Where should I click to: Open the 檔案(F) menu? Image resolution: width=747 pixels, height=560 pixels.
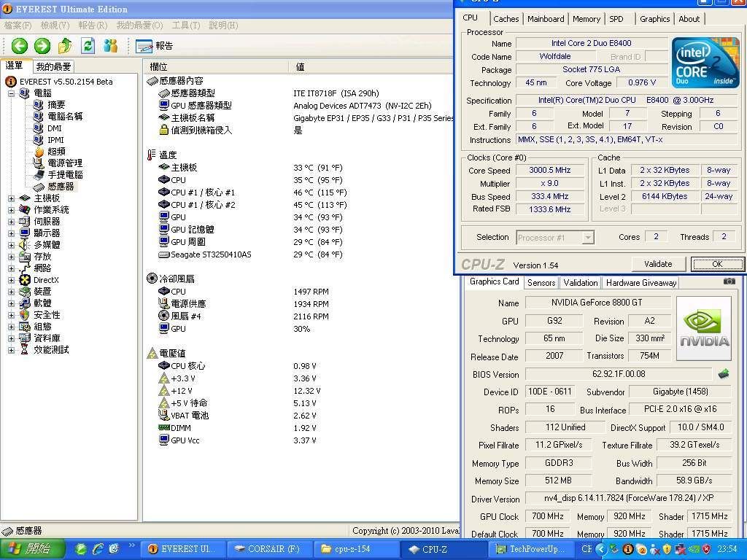[x=18, y=26]
